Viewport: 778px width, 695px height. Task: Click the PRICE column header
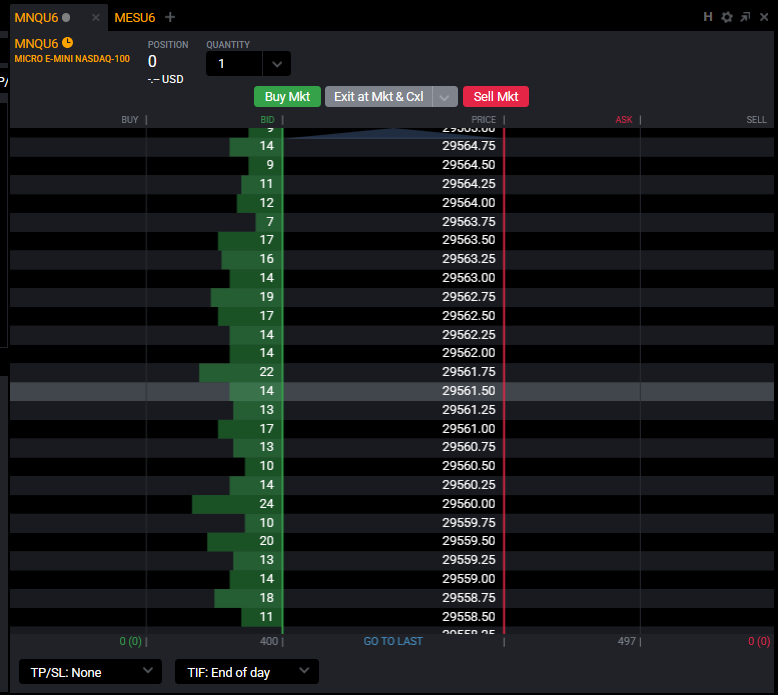483,120
